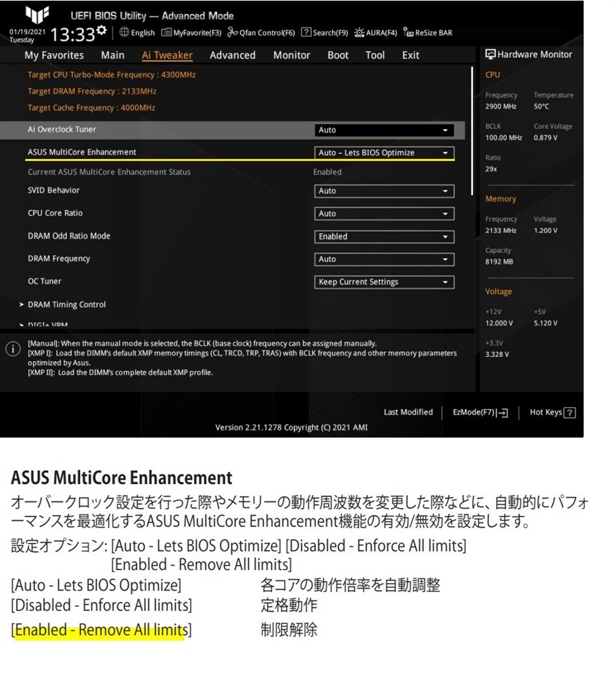
Task: Click CPU frequency value 2900 MHz
Action: coord(501,107)
